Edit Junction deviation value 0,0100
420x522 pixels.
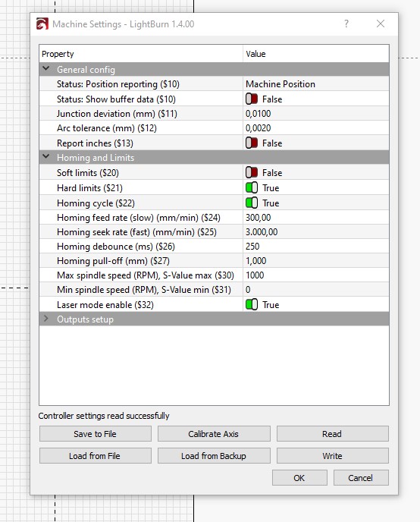[258, 114]
